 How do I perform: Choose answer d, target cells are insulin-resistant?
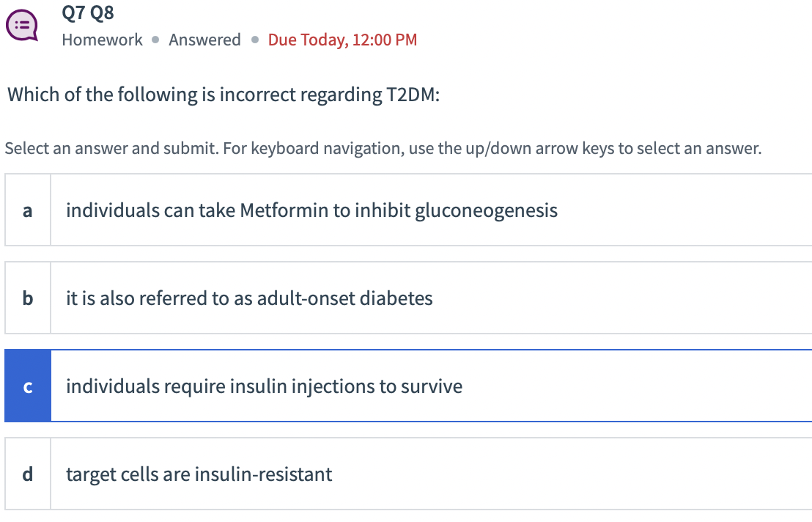(408, 474)
